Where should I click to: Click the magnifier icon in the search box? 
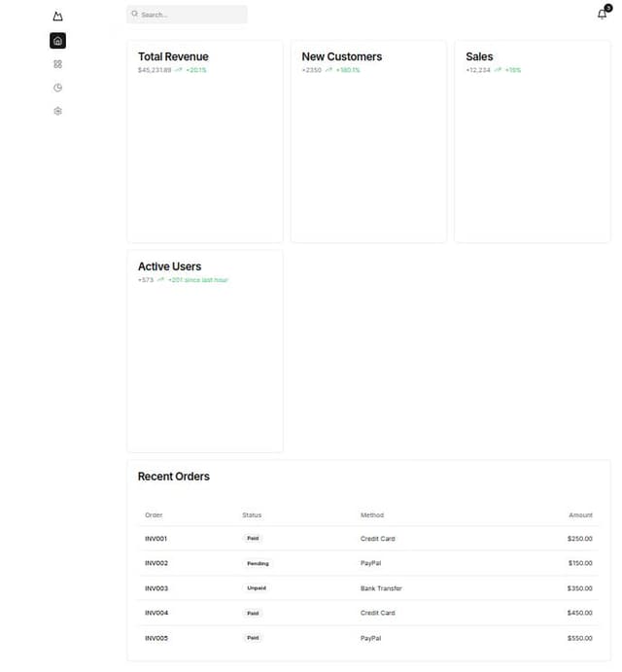[135, 15]
